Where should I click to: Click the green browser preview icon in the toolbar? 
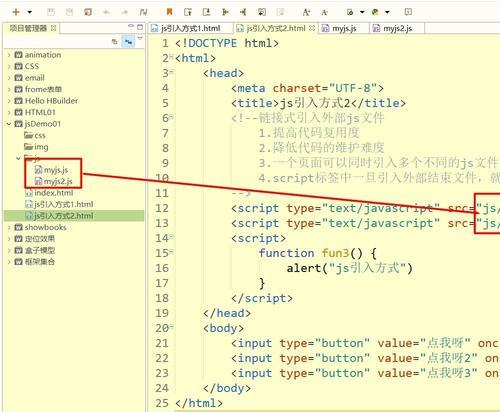pyautogui.click(x=350, y=12)
